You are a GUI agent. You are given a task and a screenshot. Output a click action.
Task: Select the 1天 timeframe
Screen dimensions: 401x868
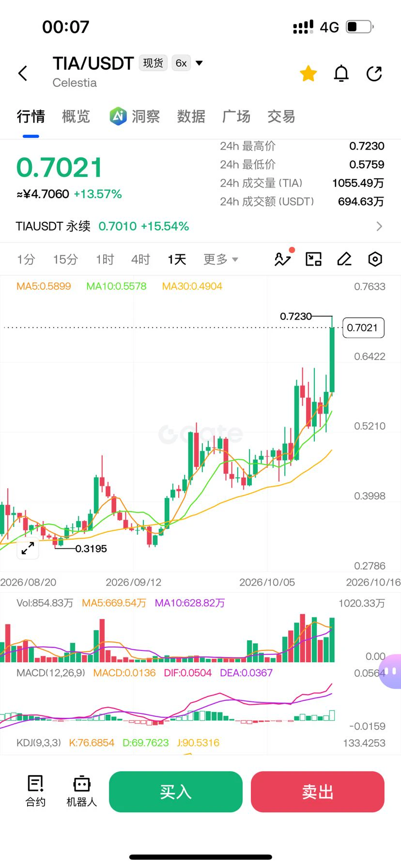tap(177, 259)
